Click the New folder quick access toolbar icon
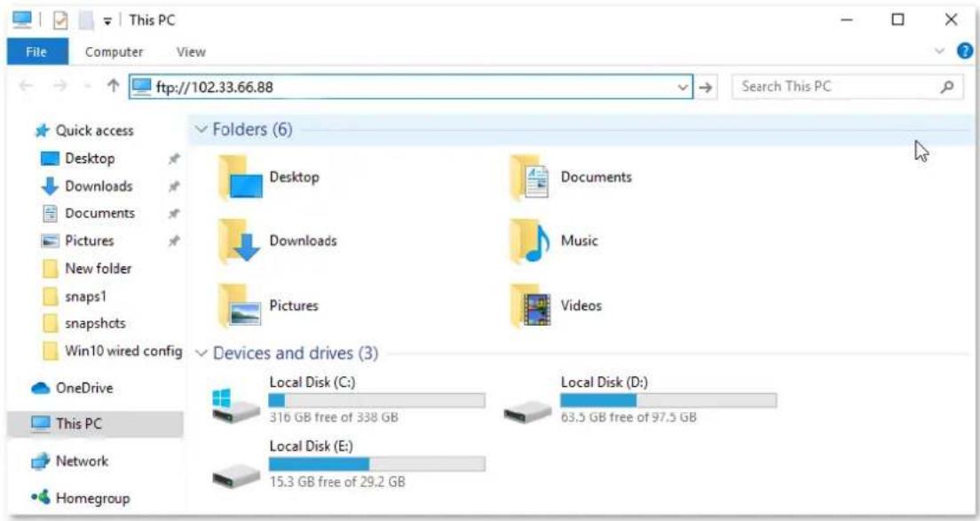 (x=86, y=20)
